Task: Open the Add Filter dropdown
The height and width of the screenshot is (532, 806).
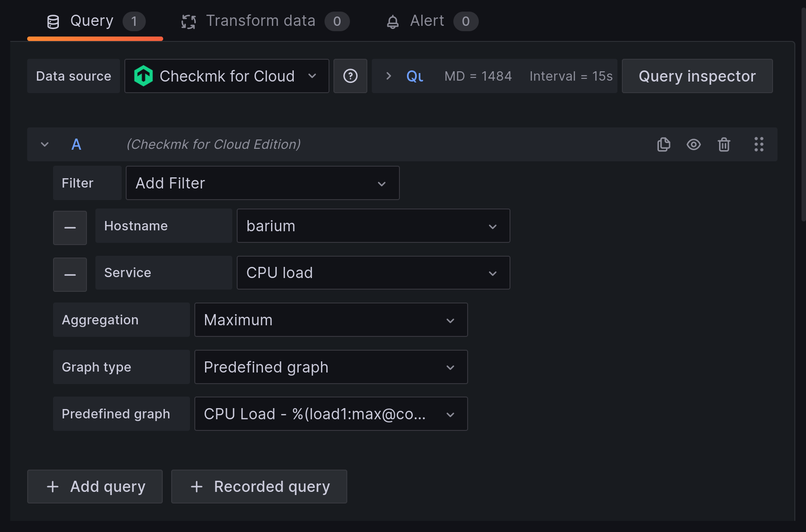Action: click(262, 183)
